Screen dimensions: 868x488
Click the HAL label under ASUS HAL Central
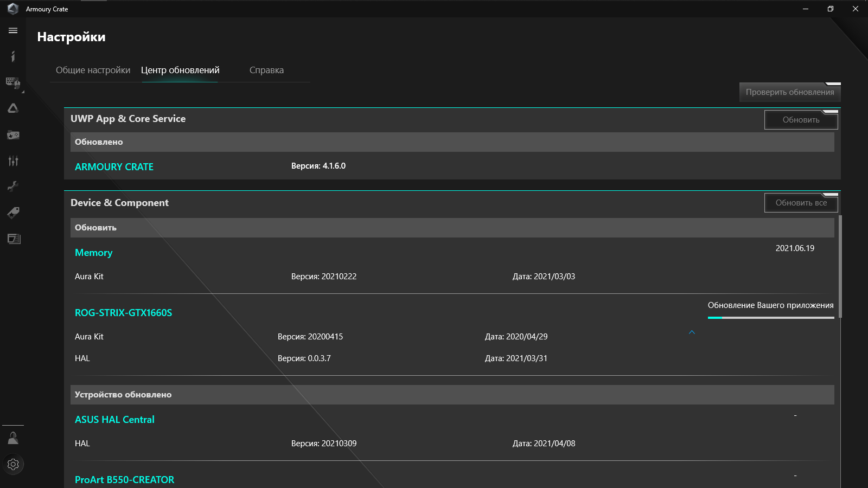[82, 444]
